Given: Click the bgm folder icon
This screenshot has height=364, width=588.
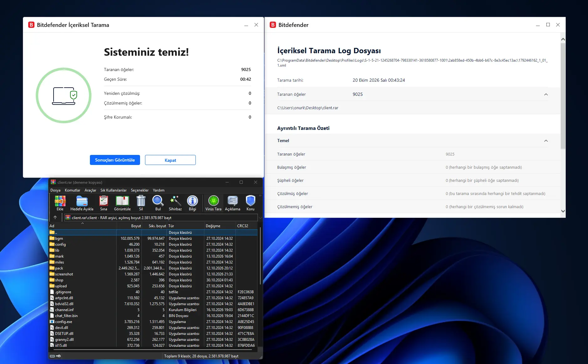Looking at the screenshot, I should (52, 238).
